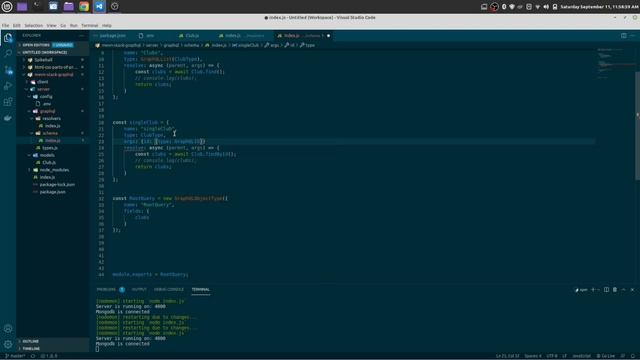The width and height of the screenshot is (640, 360).
Task: Switch to the Debug Console tab
Action: [x=169, y=289]
